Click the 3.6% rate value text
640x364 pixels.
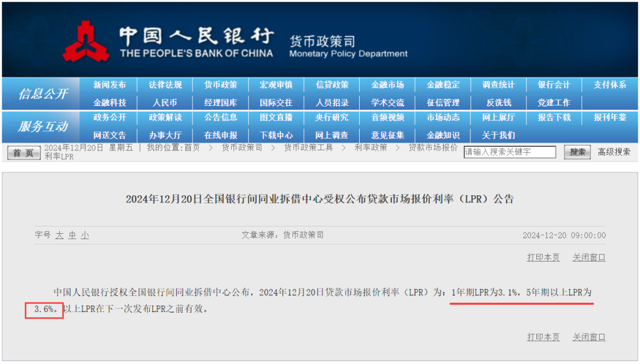click(x=44, y=309)
